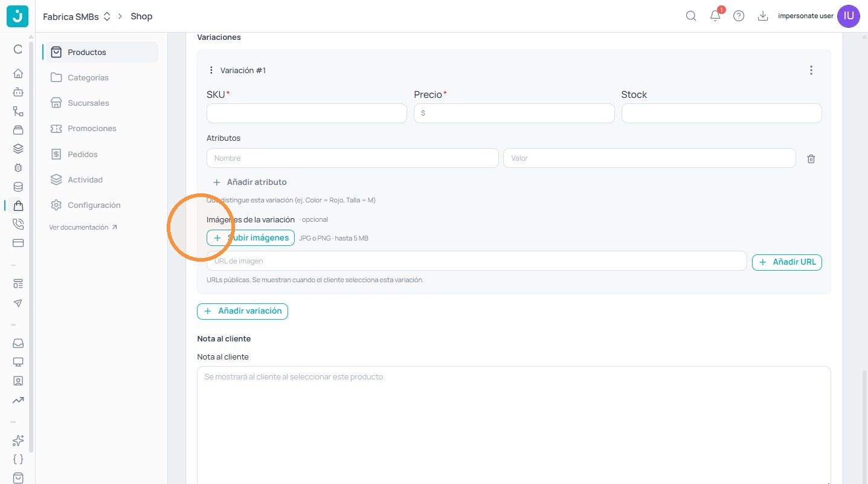
Task: Delete the attribute row with trash icon
Action: coord(811,159)
